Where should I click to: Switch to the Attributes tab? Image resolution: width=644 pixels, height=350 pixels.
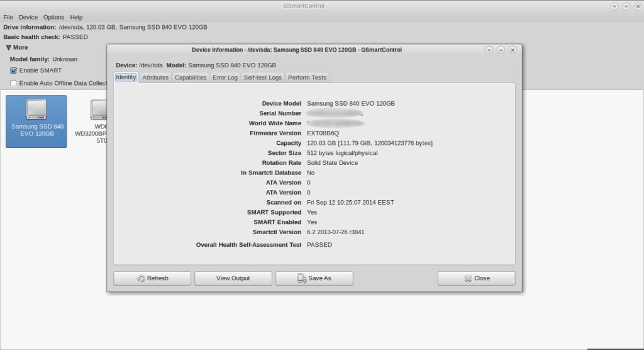pos(155,77)
